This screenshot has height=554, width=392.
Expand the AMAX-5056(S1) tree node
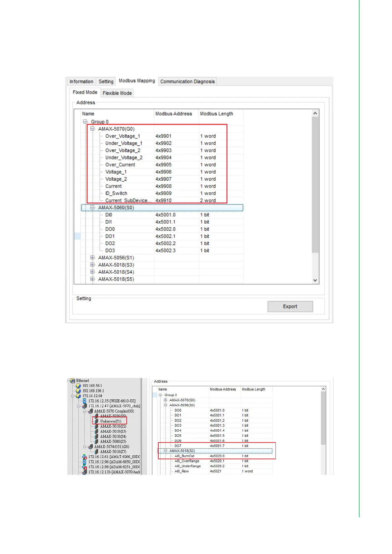[x=92, y=258]
